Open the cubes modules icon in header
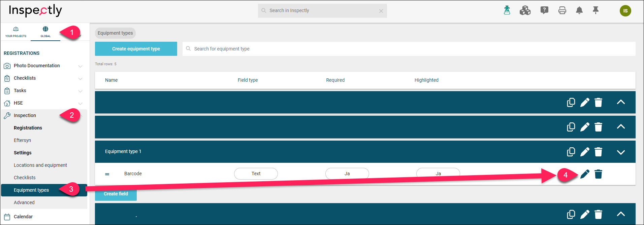The image size is (644, 225). [x=525, y=10]
